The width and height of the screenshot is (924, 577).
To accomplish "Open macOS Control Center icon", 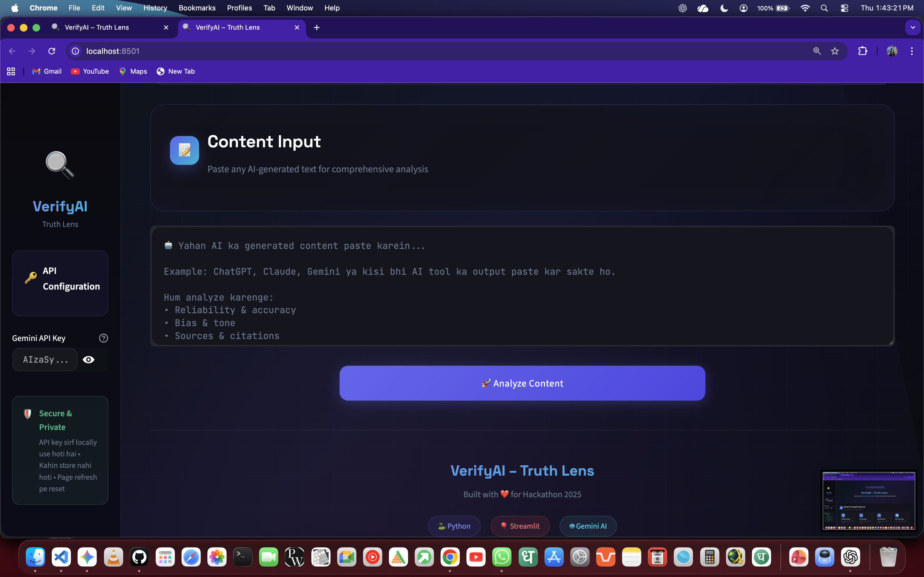I will pyautogui.click(x=845, y=8).
